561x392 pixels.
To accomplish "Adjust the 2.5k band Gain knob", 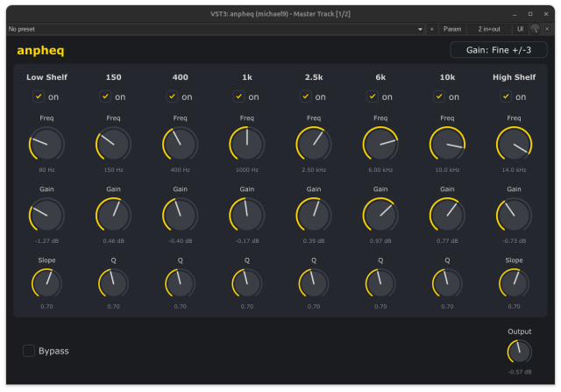I will pyautogui.click(x=314, y=215).
